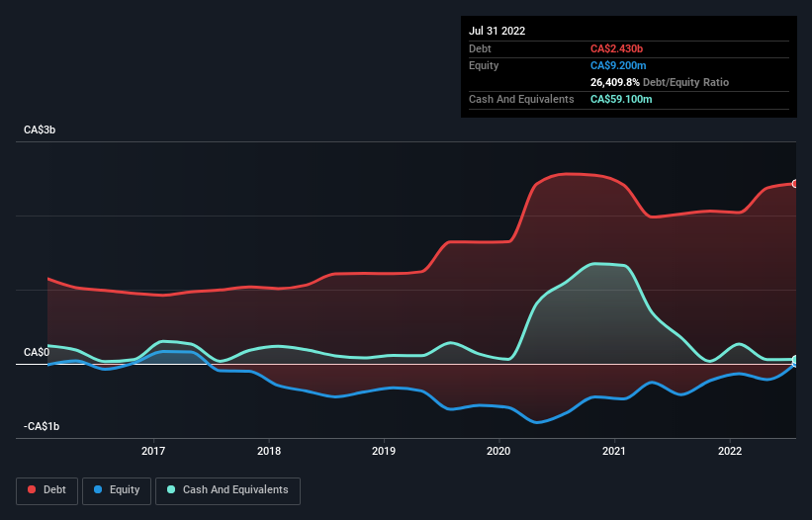Click the 2021 x-axis label
Screen dimensions: 812x520
[x=614, y=451]
